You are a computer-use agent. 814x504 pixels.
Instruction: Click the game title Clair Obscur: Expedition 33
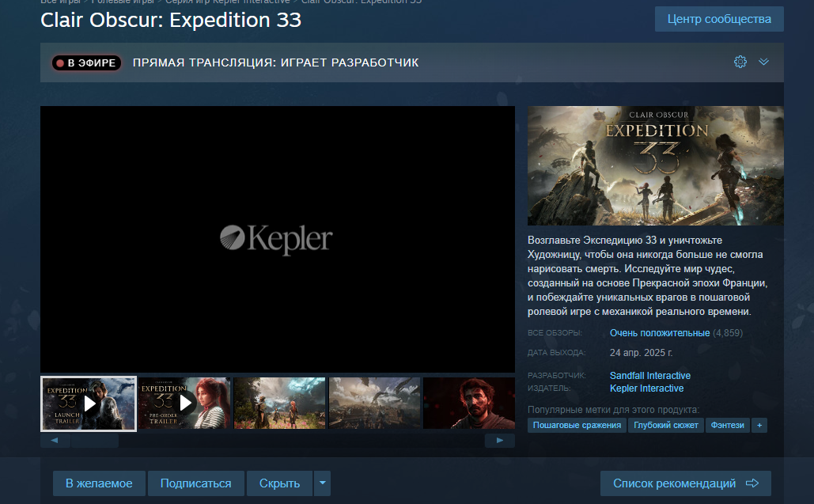[171, 21]
